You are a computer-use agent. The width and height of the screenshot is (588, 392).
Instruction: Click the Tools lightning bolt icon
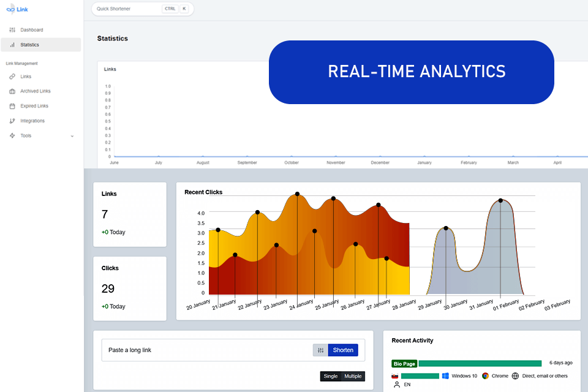click(12, 136)
